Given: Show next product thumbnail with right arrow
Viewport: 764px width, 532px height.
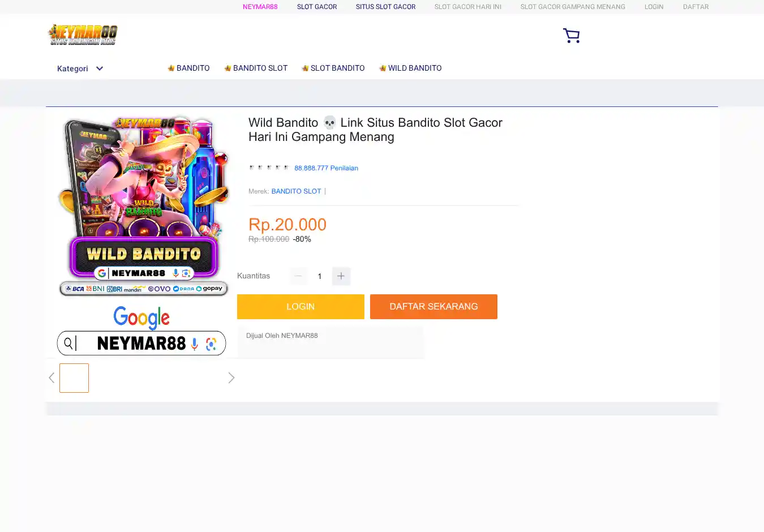Looking at the screenshot, I should tap(231, 378).
